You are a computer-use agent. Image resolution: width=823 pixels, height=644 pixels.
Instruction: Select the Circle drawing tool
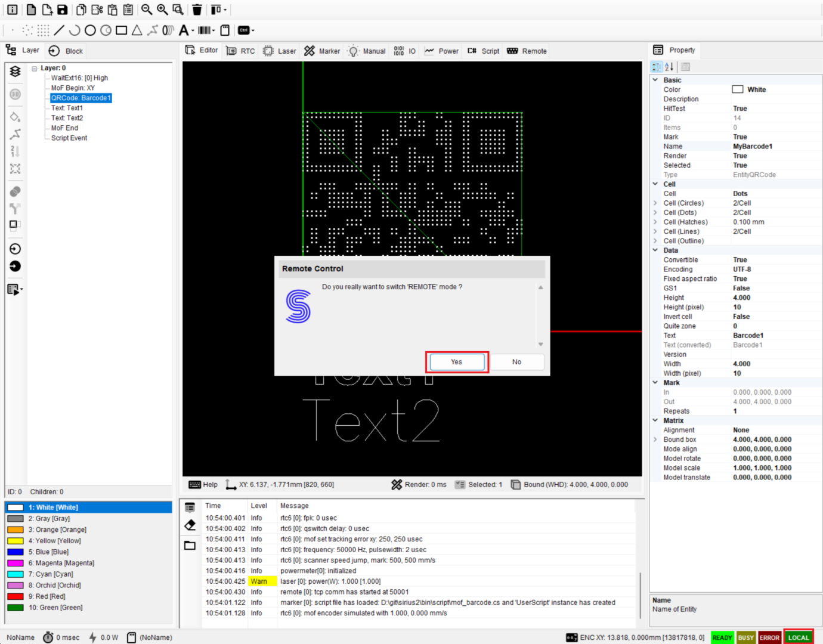[x=90, y=30]
